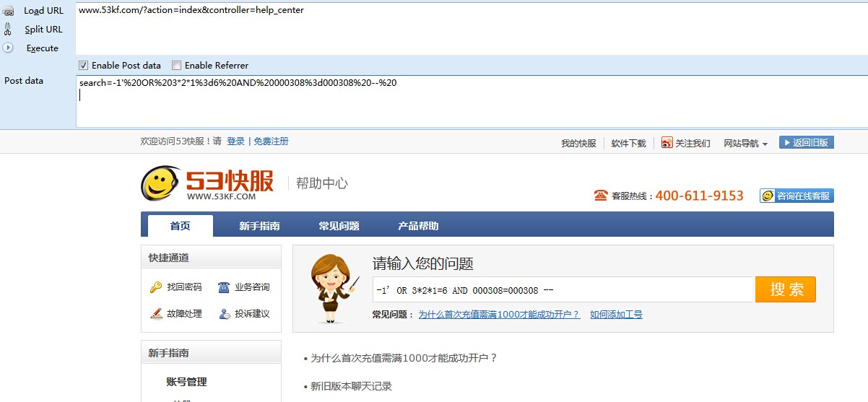Switch to 首页 tab
This screenshot has width=868, height=402.
(181, 226)
